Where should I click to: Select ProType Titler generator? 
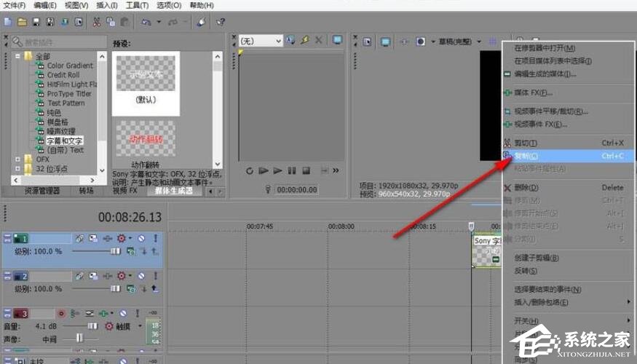point(69,93)
